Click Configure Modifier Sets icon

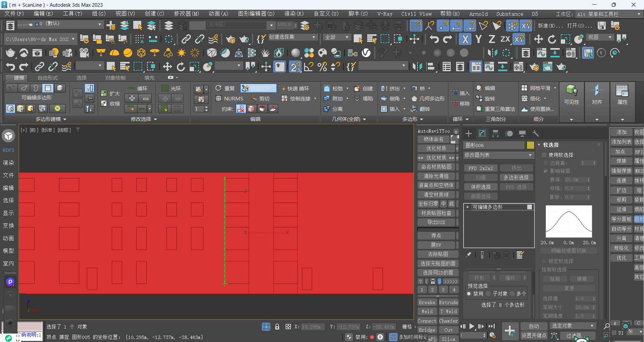pyautogui.click(x=520, y=255)
